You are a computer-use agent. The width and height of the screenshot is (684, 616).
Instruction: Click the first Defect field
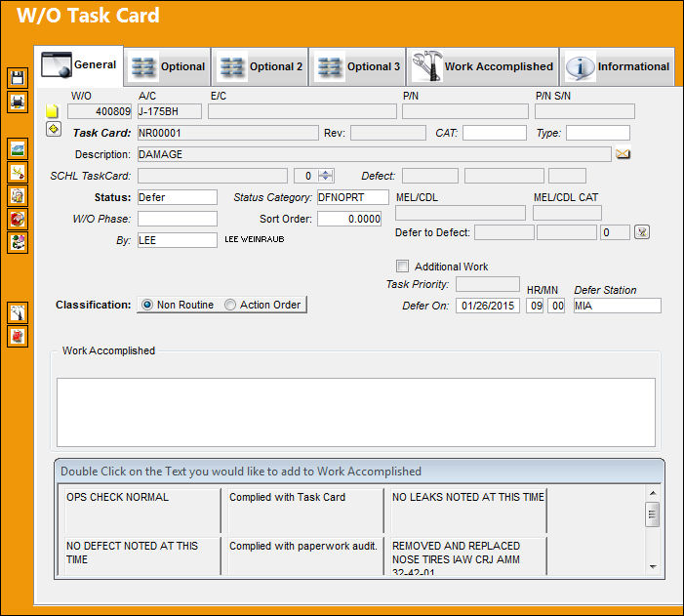[x=430, y=176]
